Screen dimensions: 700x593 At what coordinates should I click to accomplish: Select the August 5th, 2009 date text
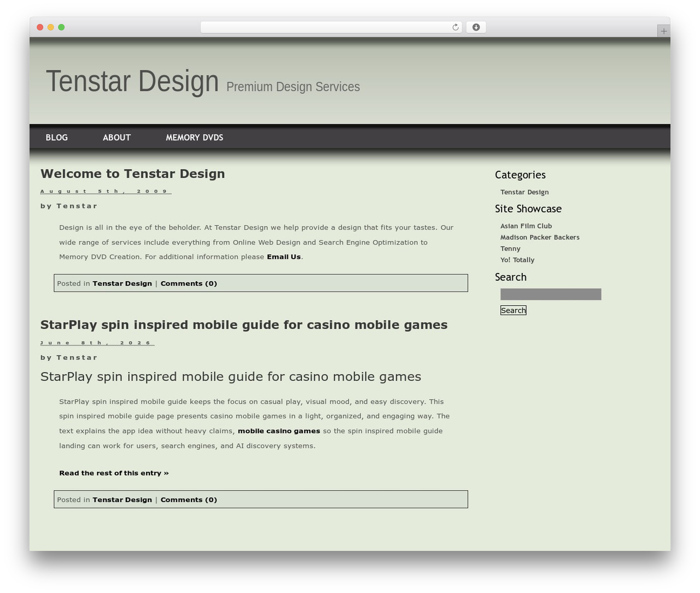pos(106,191)
